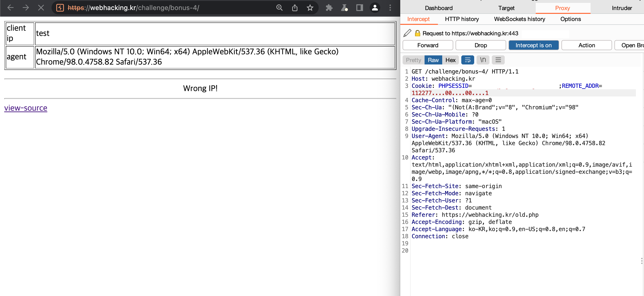Viewport: 644px width, 296px height.
Task: Click the Burp extension icon in address bar
Action: click(x=60, y=8)
